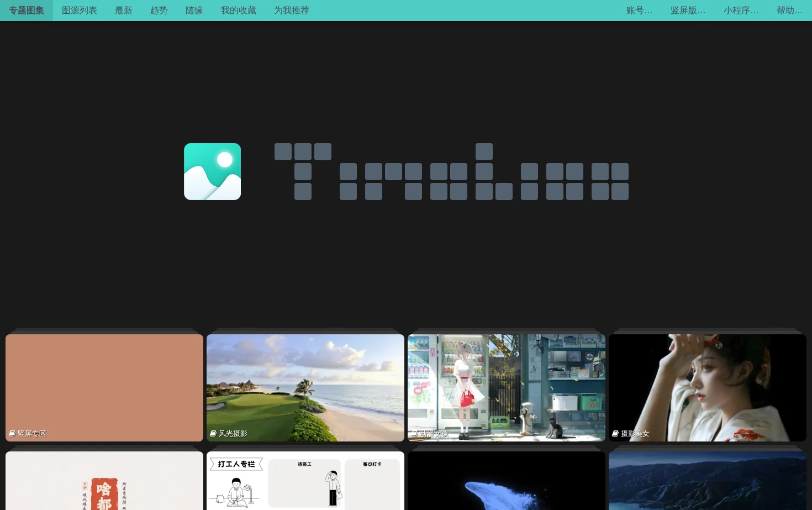The height and width of the screenshot is (510, 812).
Task: Open the glowing blue whale thumbnail
Action: tap(507, 481)
